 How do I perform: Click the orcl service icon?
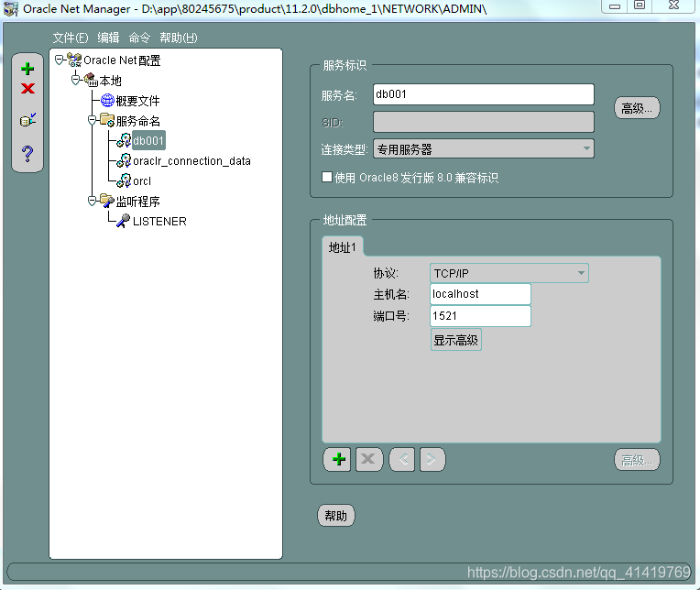pos(124,180)
